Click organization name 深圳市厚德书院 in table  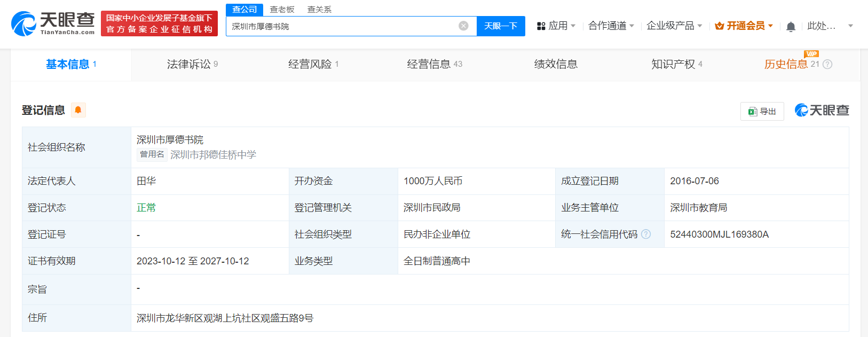[170, 140]
